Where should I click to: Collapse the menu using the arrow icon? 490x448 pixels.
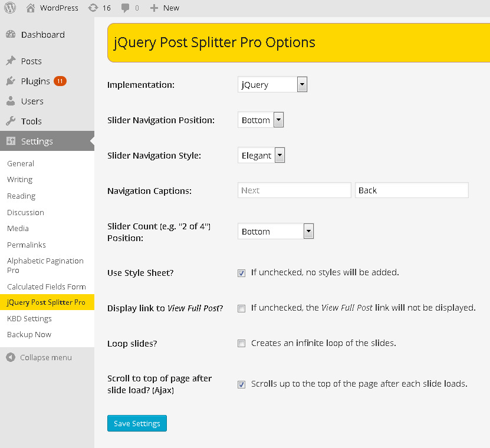[11, 357]
